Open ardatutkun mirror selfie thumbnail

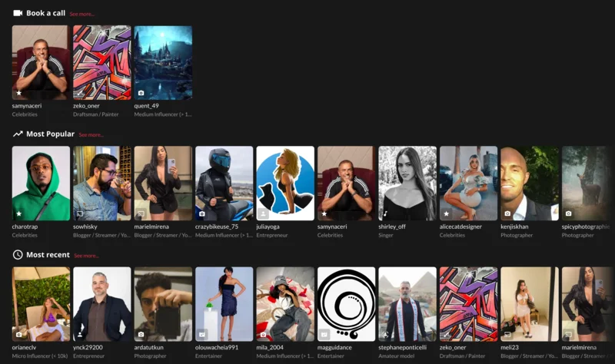click(x=163, y=304)
